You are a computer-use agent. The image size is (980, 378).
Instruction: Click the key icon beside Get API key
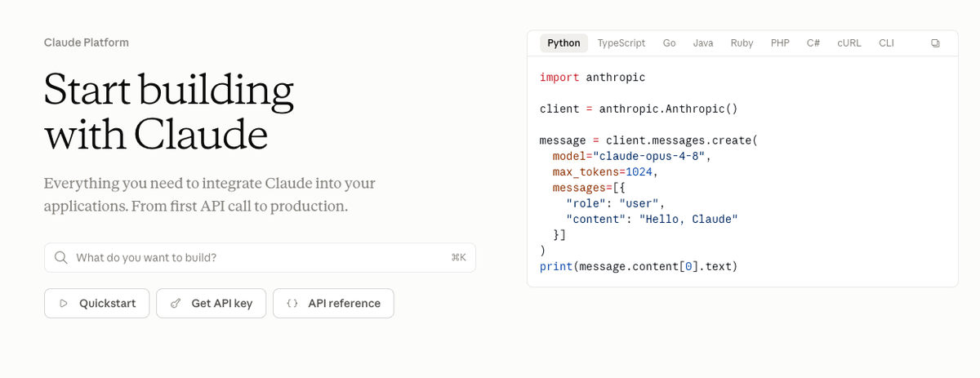(x=176, y=304)
